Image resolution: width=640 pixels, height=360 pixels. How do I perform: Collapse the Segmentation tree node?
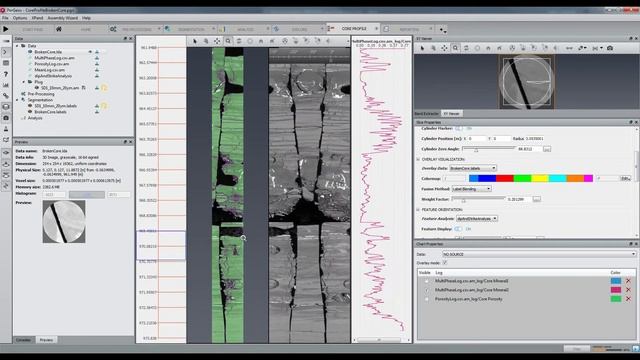[x=17, y=100]
